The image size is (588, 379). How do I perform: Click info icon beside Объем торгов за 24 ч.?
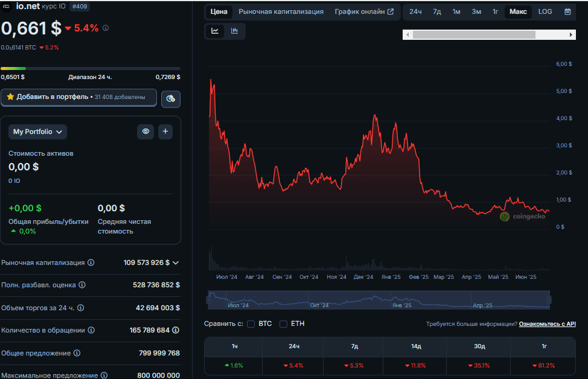click(80, 308)
